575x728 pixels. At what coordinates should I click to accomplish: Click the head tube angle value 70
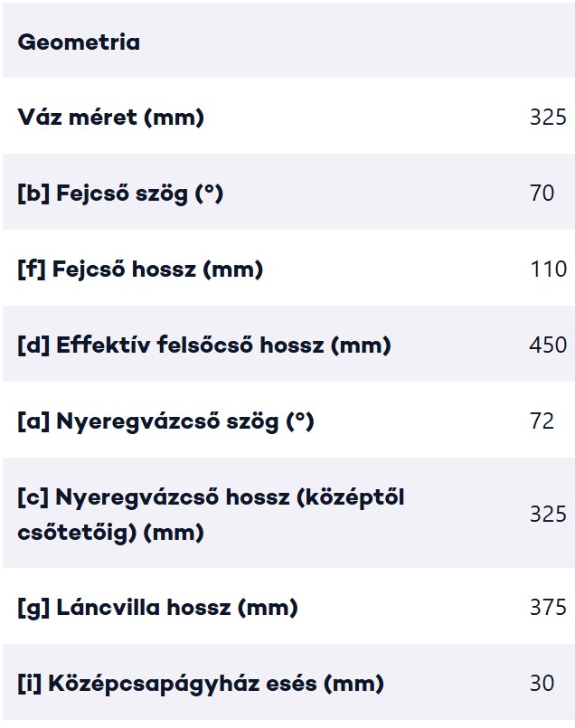pyautogui.click(x=542, y=194)
